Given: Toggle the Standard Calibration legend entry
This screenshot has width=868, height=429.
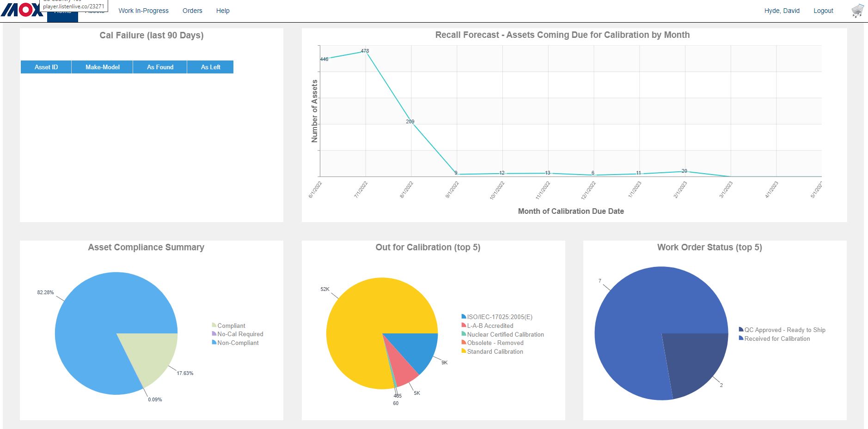Looking at the screenshot, I should tap(495, 351).
